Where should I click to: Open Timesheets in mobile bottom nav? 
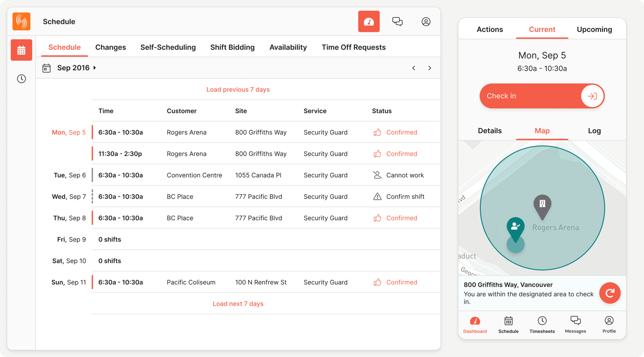tap(542, 325)
